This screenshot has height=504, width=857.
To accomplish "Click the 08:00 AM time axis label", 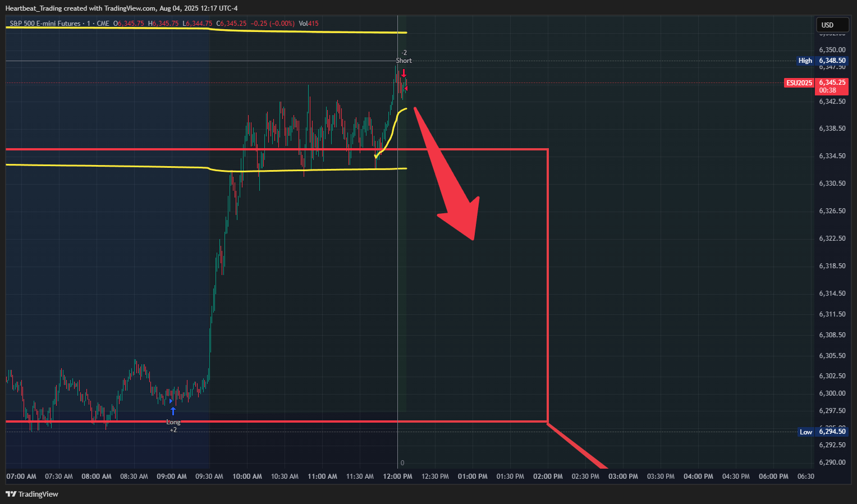I will click(97, 476).
